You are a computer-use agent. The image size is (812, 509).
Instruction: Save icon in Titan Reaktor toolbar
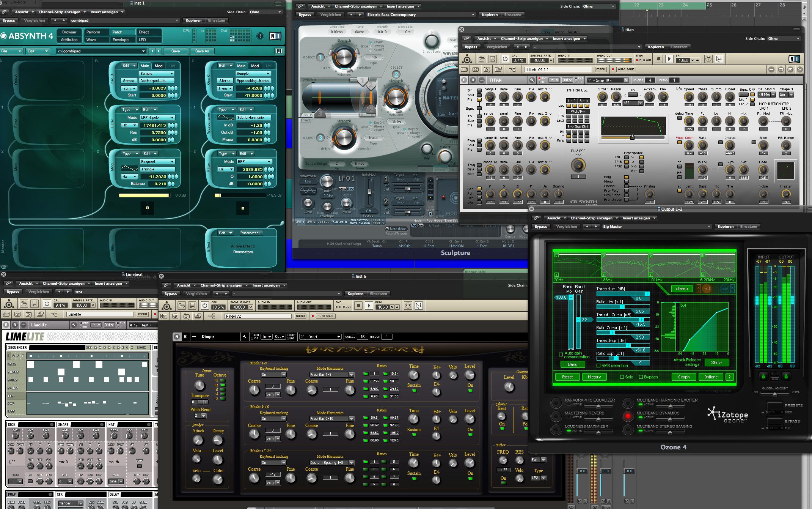coord(492,59)
